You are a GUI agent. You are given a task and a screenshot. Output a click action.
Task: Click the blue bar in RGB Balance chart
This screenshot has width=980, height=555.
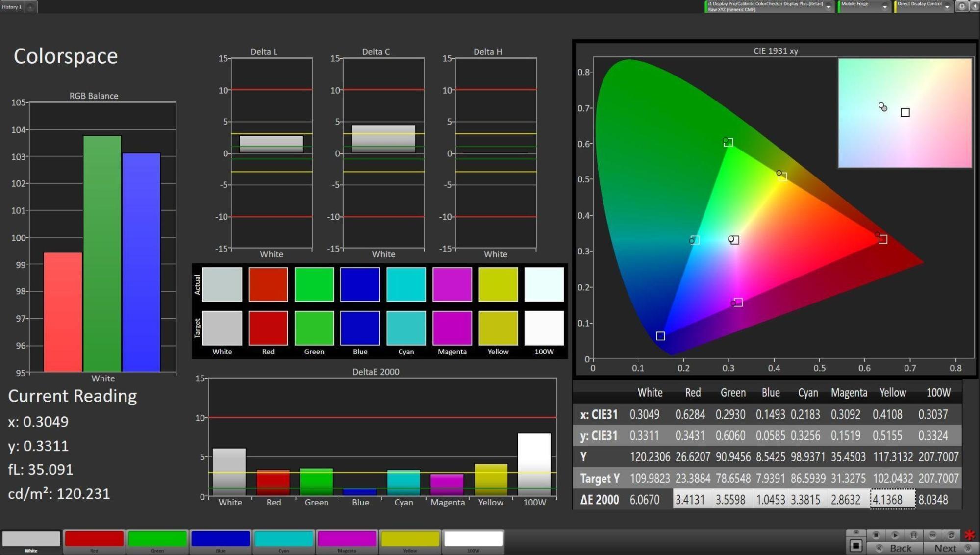[141, 262]
